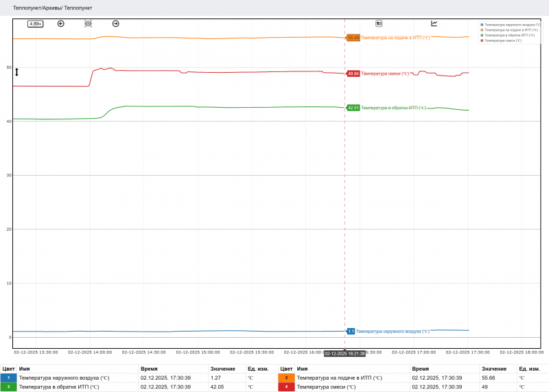Toggle ITP return temperature series in legend
The width and height of the screenshot is (549, 392).
[x=508, y=35]
